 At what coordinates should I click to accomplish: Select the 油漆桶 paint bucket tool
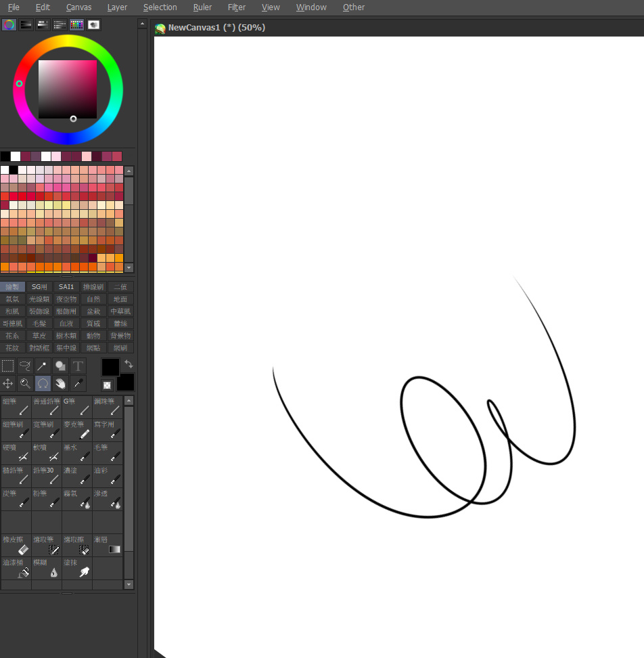coord(16,568)
